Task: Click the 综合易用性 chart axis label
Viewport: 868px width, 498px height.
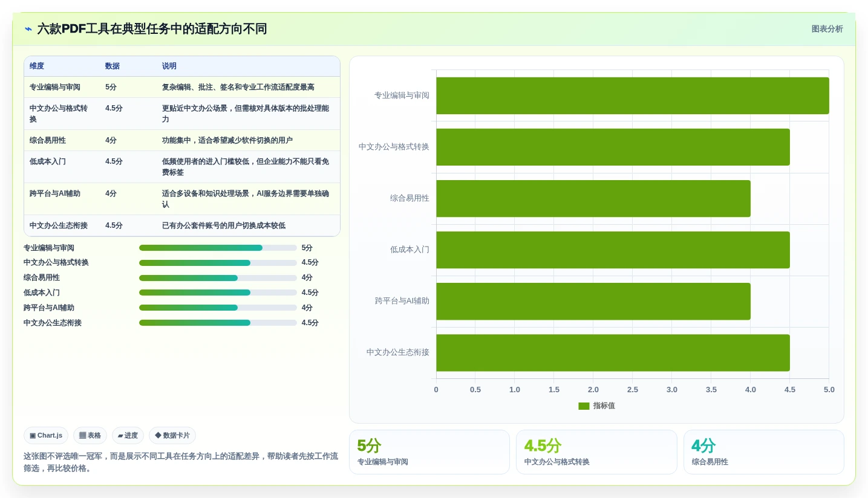Action: pyautogui.click(x=410, y=198)
